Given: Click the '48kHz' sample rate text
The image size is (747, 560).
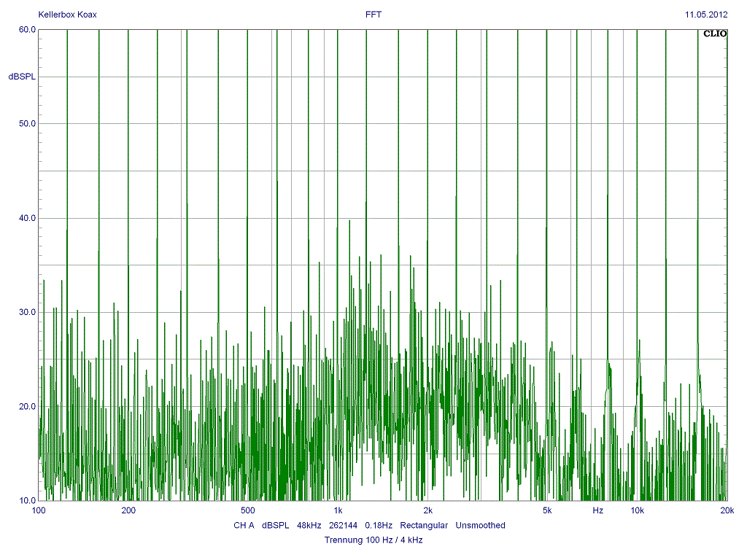Looking at the screenshot, I should point(309,525).
